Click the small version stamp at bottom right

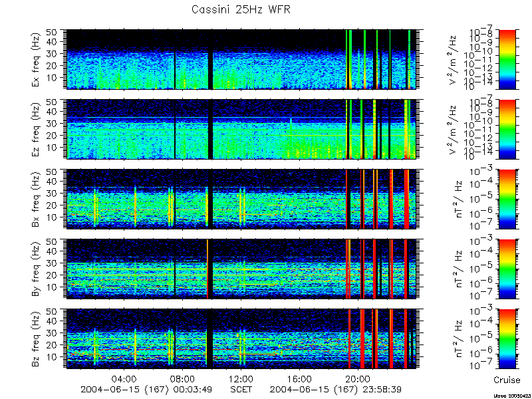[x=511, y=396]
